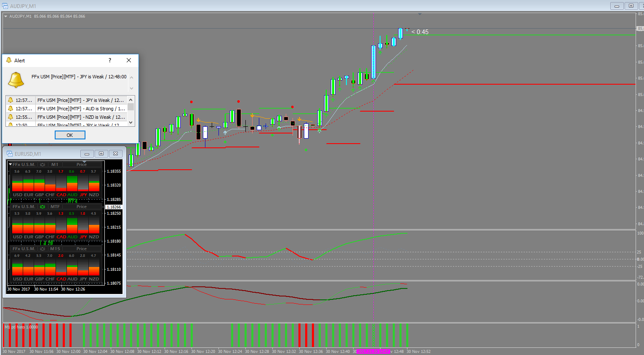Viewport: 644px width, 355px height.
Task: Click the AUDJPY,M1 window title icon
Action: (x=5, y=6)
